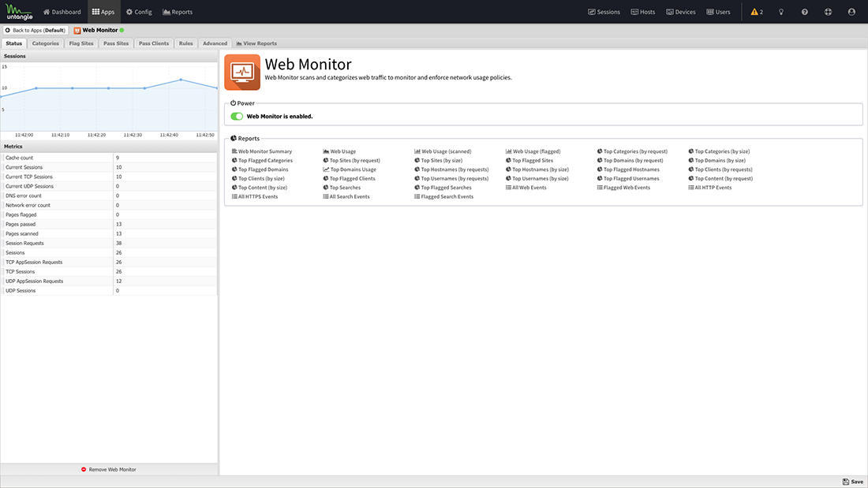View the Devices page
Viewport: 868px width, 488px height.
click(x=681, y=12)
